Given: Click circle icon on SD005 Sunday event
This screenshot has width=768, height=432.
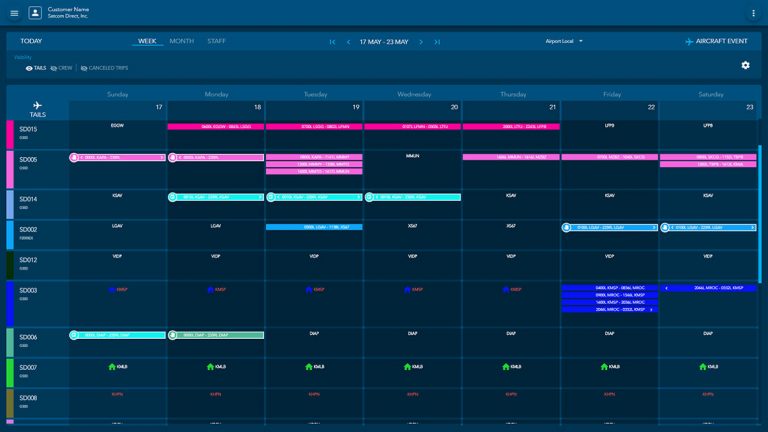Looking at the screenshot, I should pos(74,157).
